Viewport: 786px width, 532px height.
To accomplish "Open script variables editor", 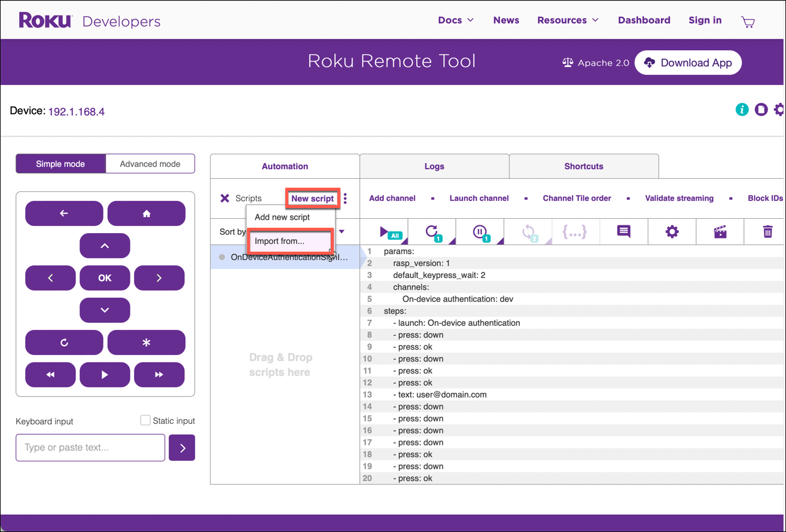I will [575, 231].
